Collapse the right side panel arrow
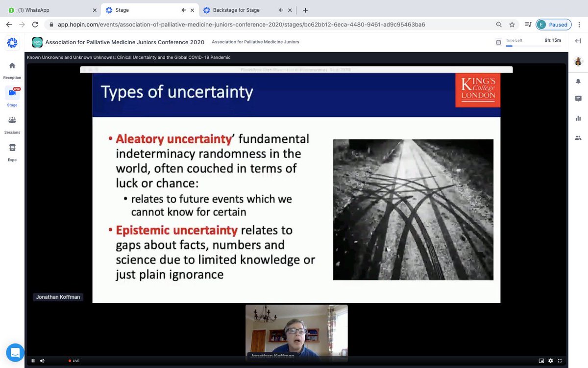 tap(578, 41)
